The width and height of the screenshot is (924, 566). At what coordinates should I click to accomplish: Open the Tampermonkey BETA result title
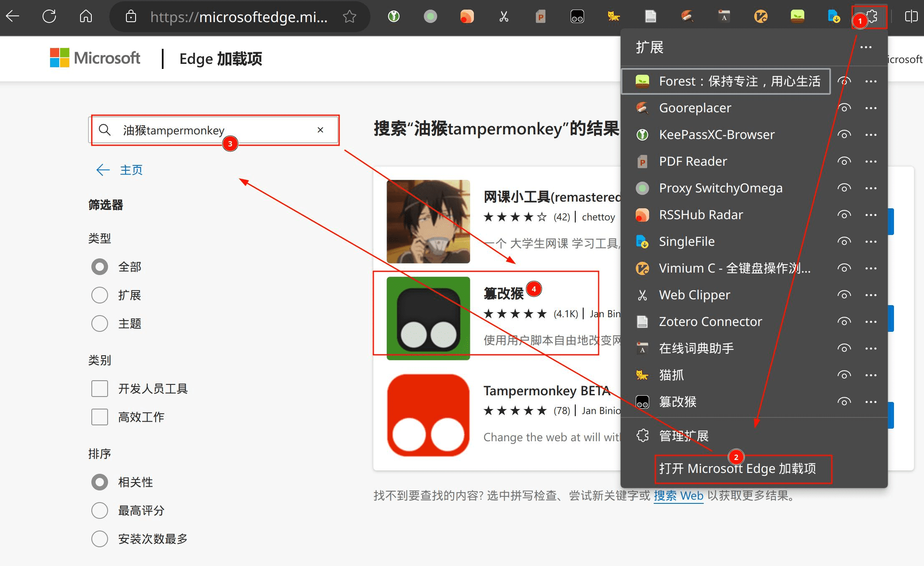[x=547, y=391]
